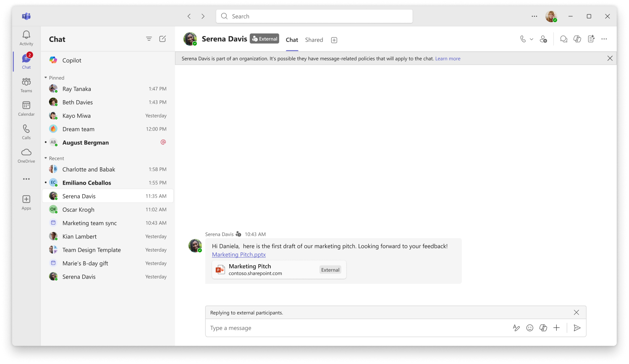Image resolution: width=629 pixels, height=364 pixels.
Task: Open the Apps section
Action: coord(26,202)
